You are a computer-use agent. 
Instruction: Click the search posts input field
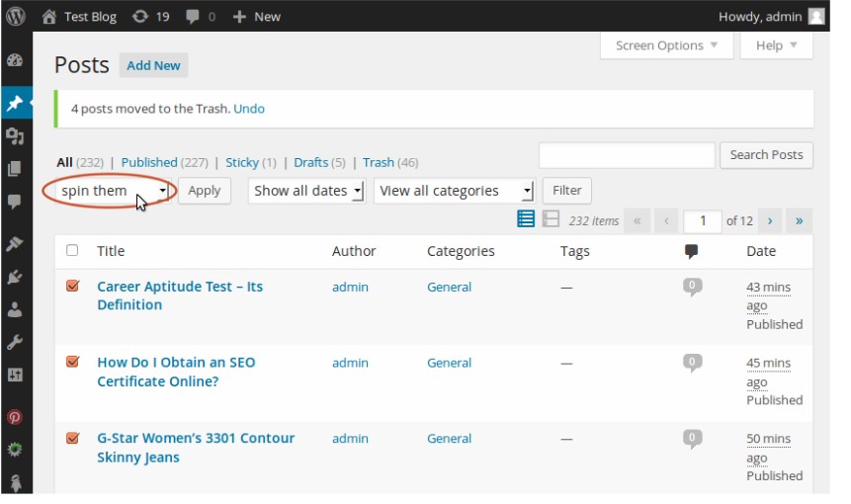[x=627, y=155]
